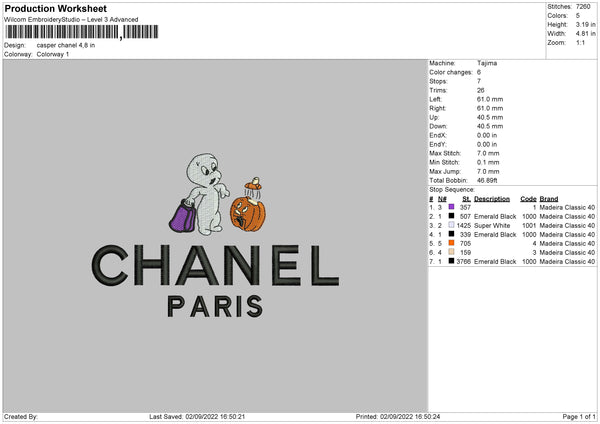Screen dimensions: 600x424
Task: Click the orange pumpkin in the design
Action: pos(248,215)
